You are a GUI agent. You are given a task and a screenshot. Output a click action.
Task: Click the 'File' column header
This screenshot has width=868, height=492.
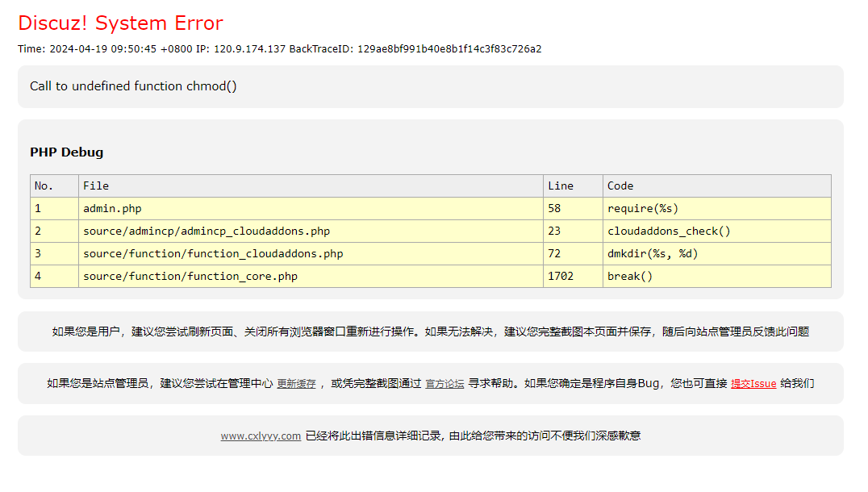pos(95,186)
